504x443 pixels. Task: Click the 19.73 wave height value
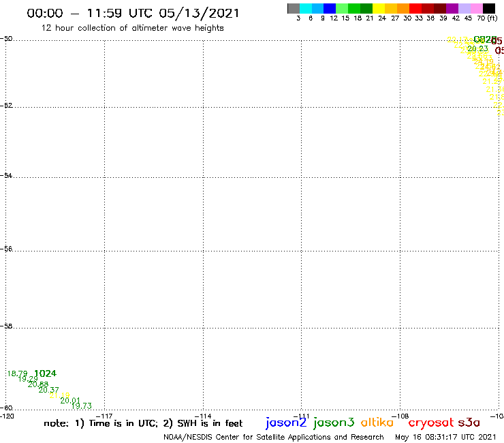pos(82,406)
